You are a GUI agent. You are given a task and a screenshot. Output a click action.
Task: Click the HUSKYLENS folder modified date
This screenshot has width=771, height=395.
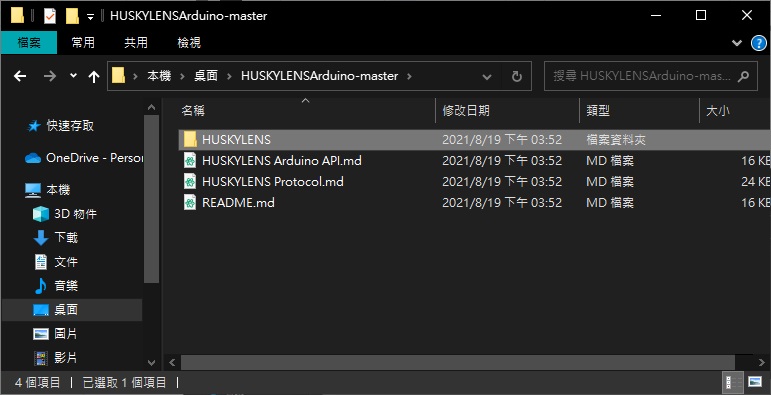click(502, 140)
